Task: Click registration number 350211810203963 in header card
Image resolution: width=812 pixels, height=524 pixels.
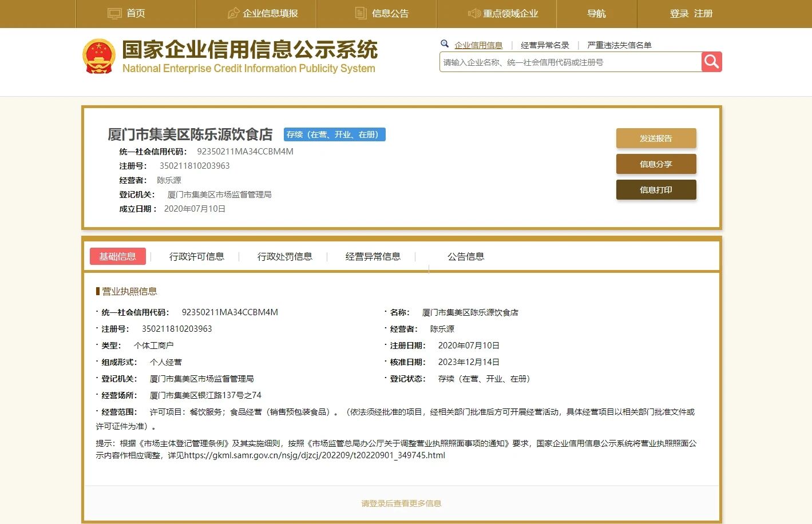Action: [x=195, y=166]
